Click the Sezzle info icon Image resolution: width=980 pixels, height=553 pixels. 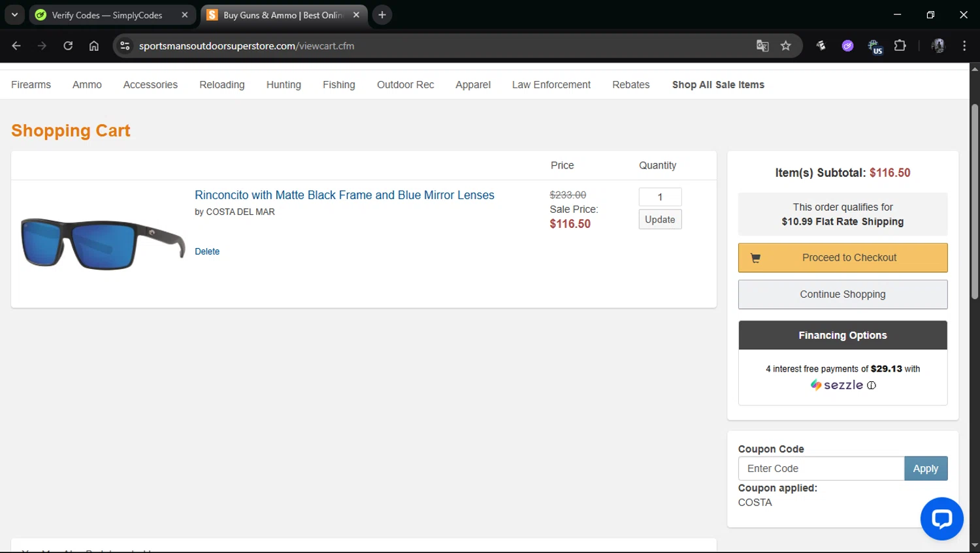tap(872, 385)
